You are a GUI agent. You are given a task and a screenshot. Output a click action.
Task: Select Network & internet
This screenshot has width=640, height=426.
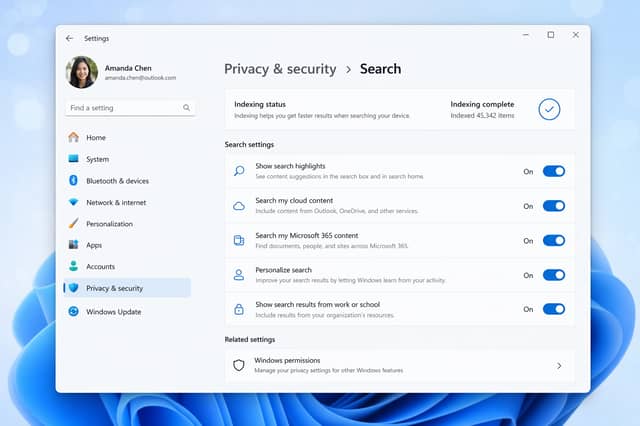pyautogui.click(x=116, y=202)
